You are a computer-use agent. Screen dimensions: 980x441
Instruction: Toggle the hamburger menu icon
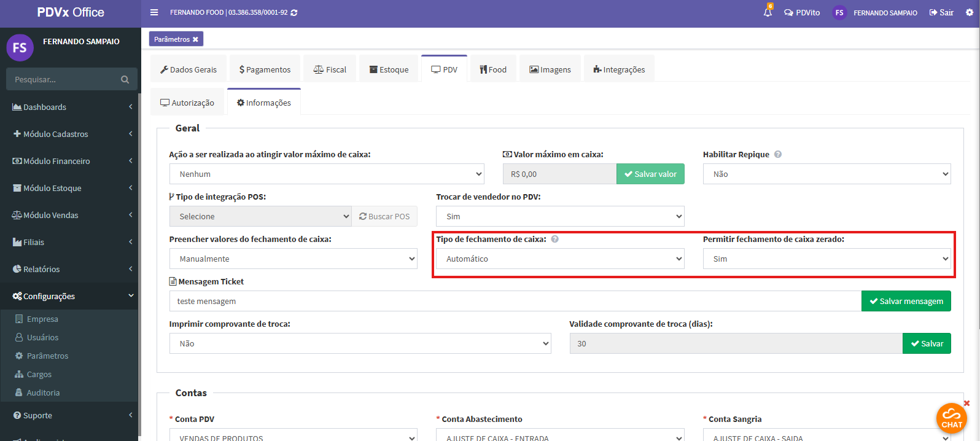point(154,12)
